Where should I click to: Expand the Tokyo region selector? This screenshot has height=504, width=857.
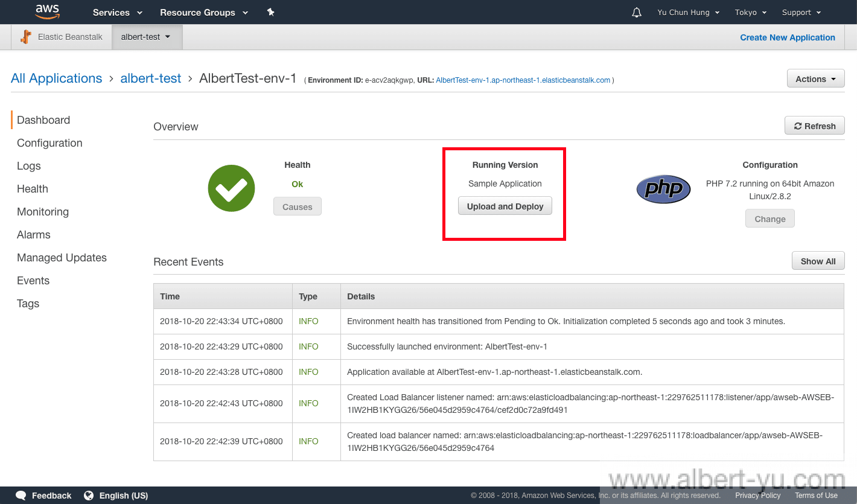(x=750, y=13)
